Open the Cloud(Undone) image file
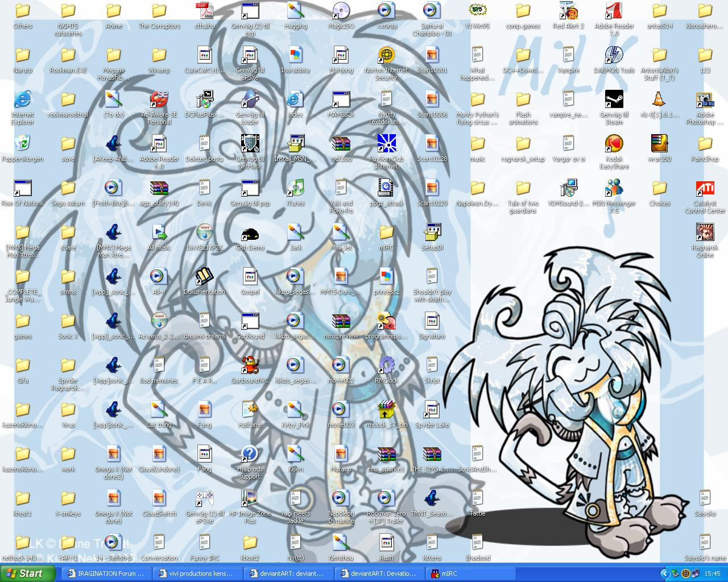Image resolution: width=728 pixels, height=582 pixels. click(159, 454)
